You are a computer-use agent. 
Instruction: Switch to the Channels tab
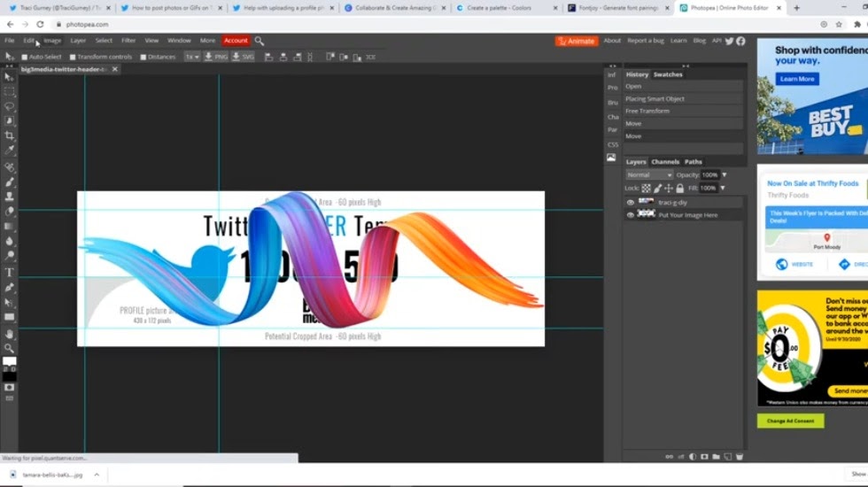[x=665, y=161]
